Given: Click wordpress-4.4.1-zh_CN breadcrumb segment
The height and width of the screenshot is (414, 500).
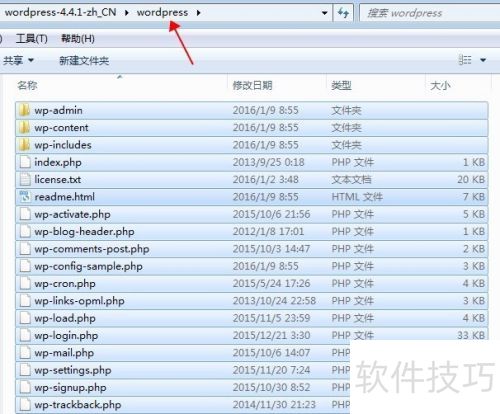Looking at the screenshot, I should 60,13.
